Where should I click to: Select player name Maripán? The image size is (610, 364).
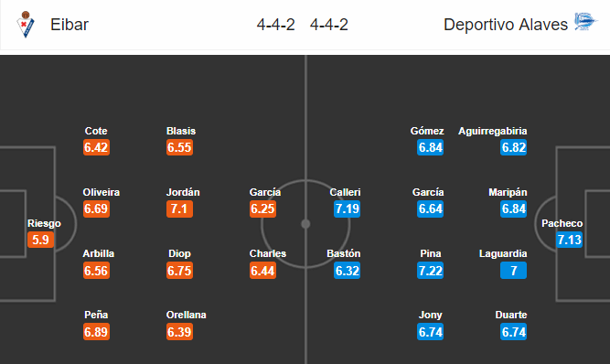[x=508, y=192]
